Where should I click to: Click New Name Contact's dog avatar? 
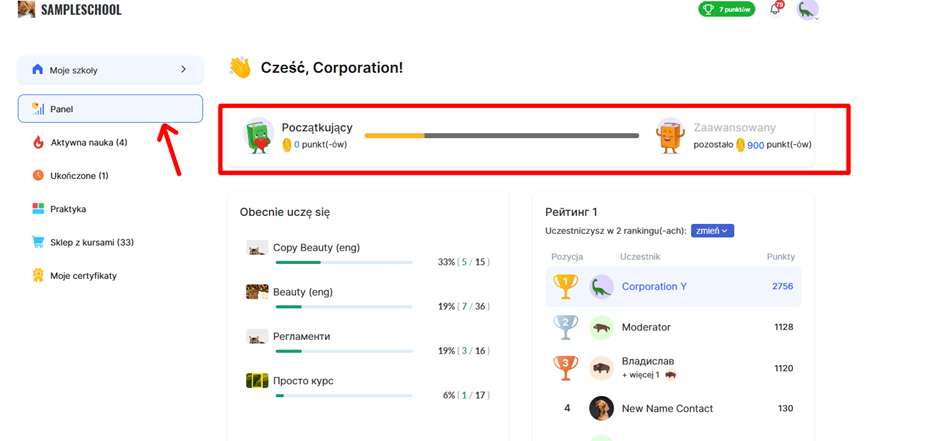[x=601, y=408]
